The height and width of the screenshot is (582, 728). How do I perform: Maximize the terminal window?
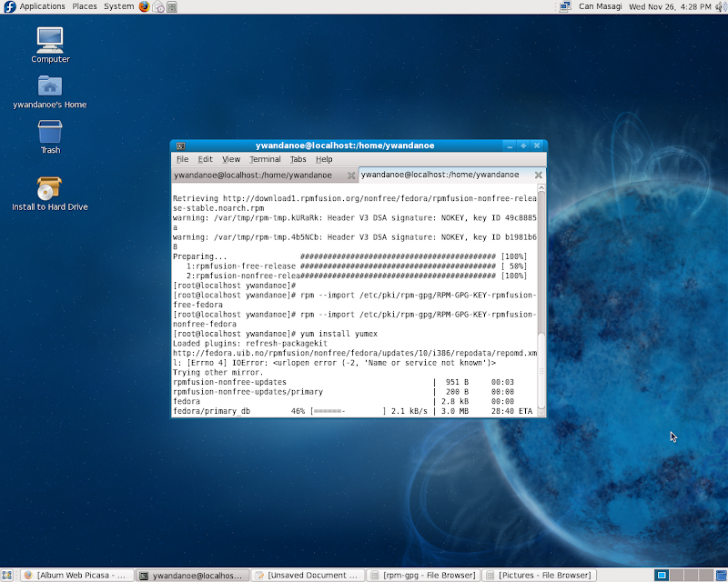[x=523, y=145]
